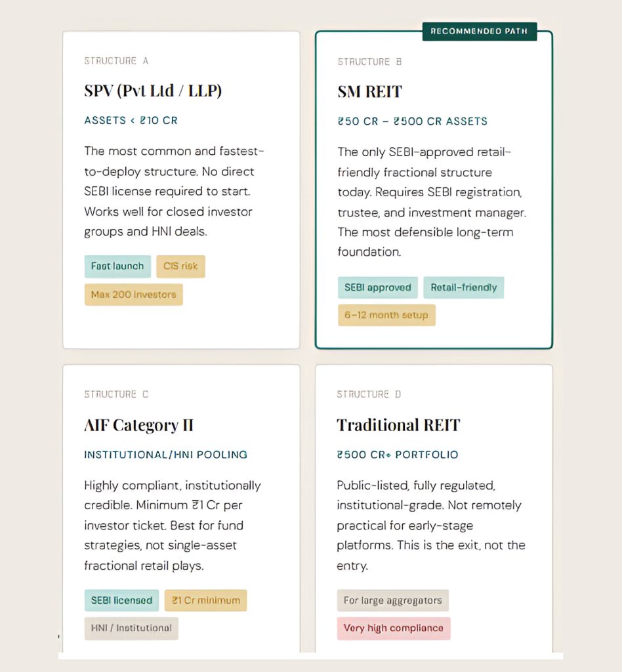622x672 pixels.
Task: Select the Max 200 investors tag
Action: click(133, 295)
